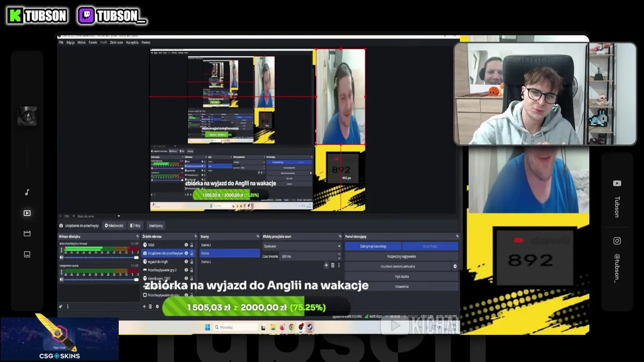
Task: Open the Windows Start button
Action: [207, 327]
